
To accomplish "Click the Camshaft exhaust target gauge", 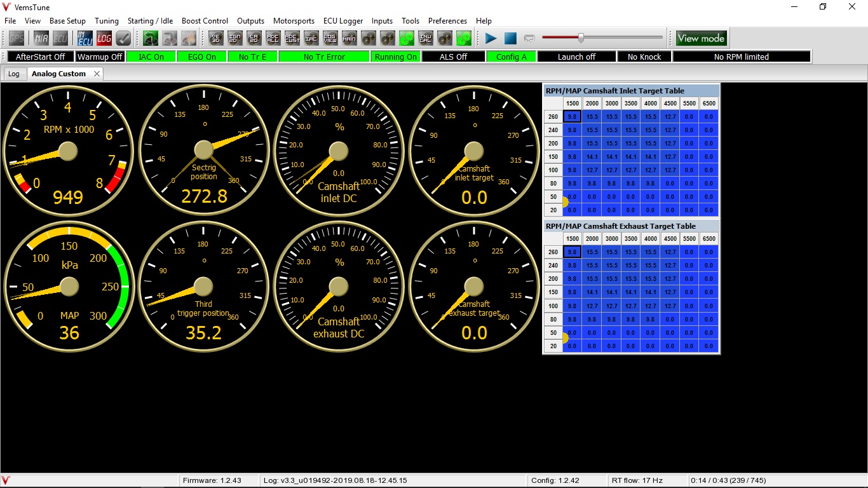I will 474,287.
